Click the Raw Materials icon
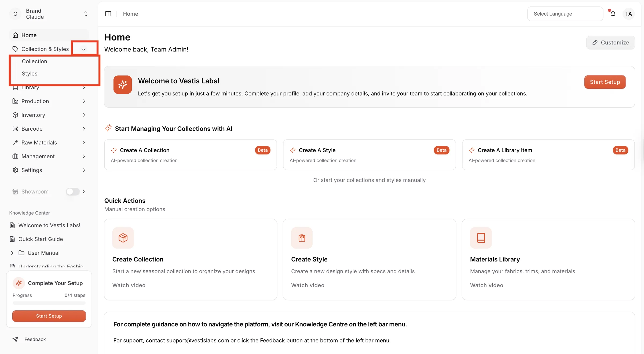The width and height of the screenshot is (644, 354). click(15, 142)
